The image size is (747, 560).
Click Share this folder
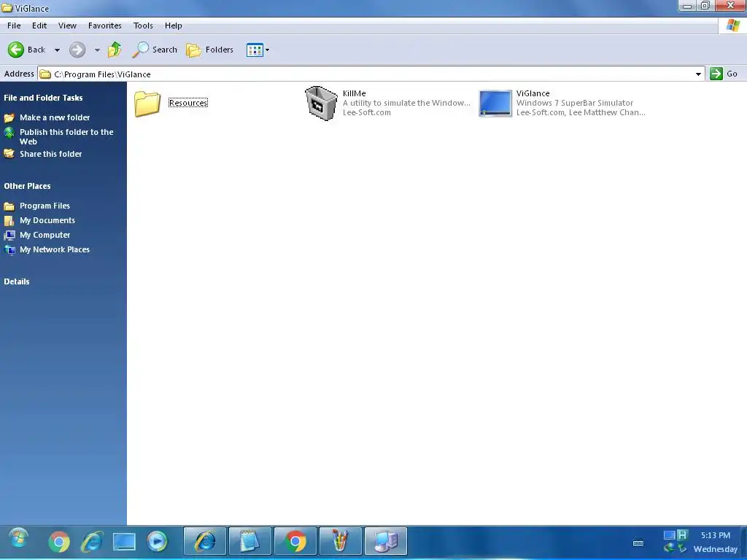(x=50, y=154)
